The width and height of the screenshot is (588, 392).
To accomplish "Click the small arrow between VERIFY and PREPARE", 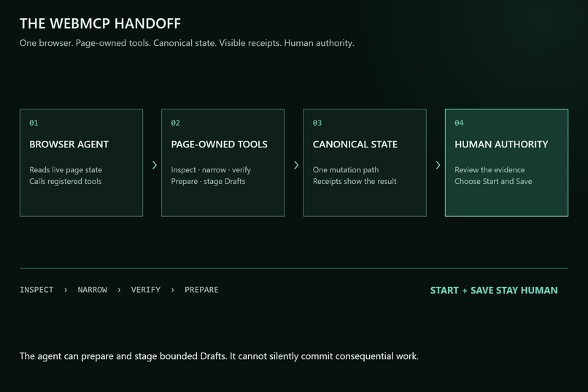I will (172, 290).
